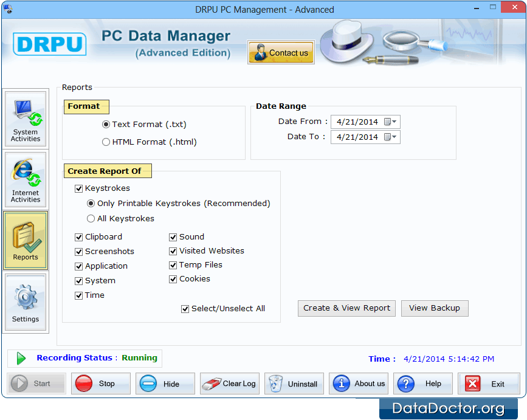
Task: Click the About us button label
Action: tap(370, 384)
